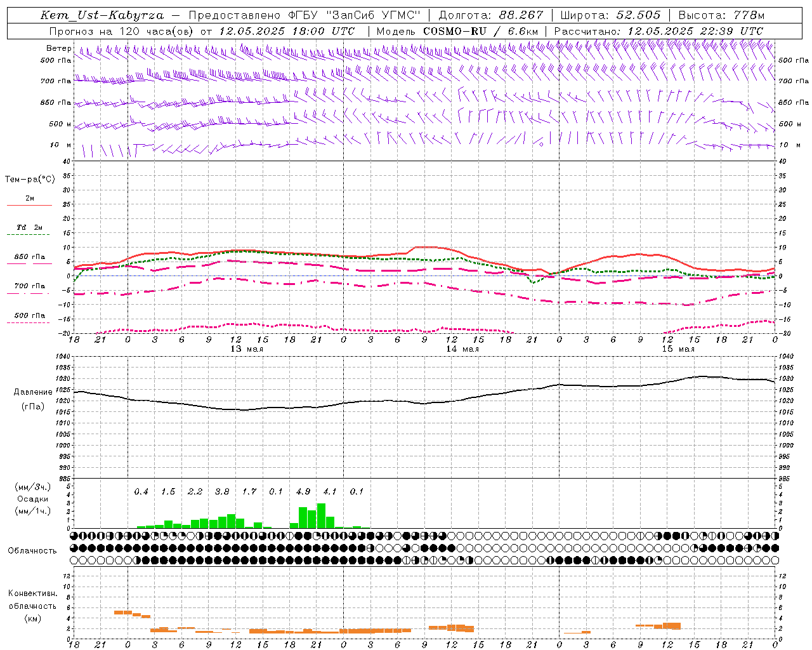This screenshot has height=650, width=812.
Task: Click the Давление pressure label
Action: (32, 392)
